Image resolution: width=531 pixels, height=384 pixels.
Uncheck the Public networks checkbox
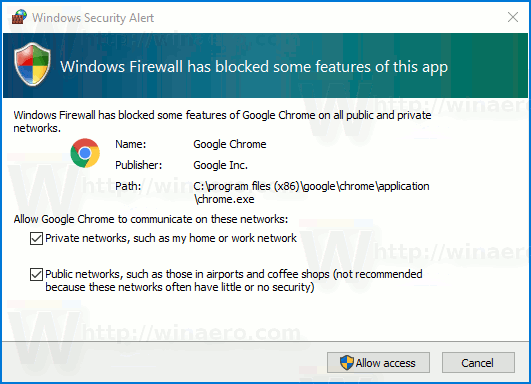36,274
